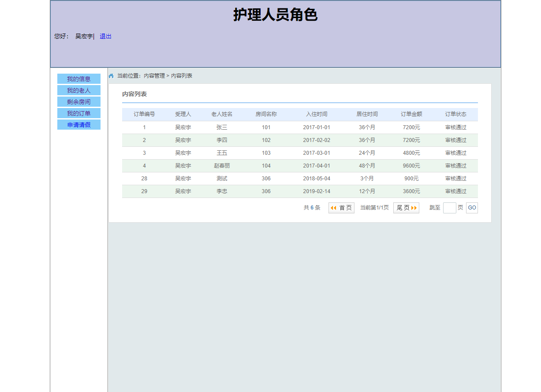The image size is (541, 392).
Task: Click 审核通过 status on 张三's order
Action: (455, 127)
